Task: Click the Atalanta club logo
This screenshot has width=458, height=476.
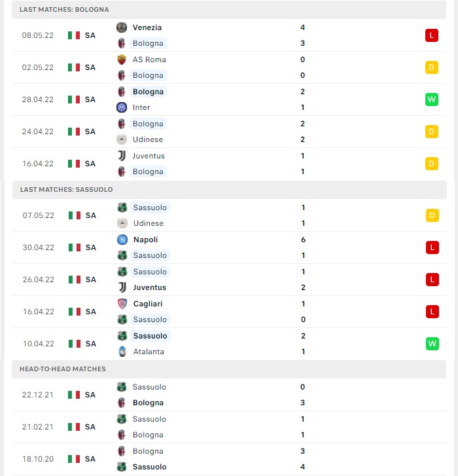Action: coord(122,352)
